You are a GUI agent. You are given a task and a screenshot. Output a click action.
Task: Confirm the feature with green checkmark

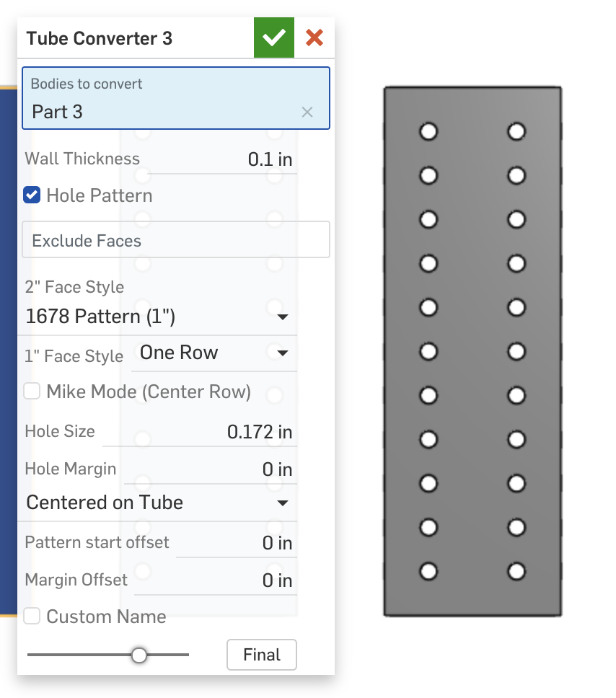tap(274, 37)
